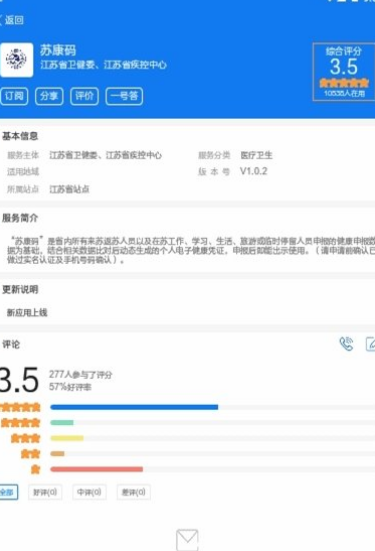The width and height of the screenshot is (375, 551).
Task: Tap the 苏康码 title in header
Action: (58, 50)
